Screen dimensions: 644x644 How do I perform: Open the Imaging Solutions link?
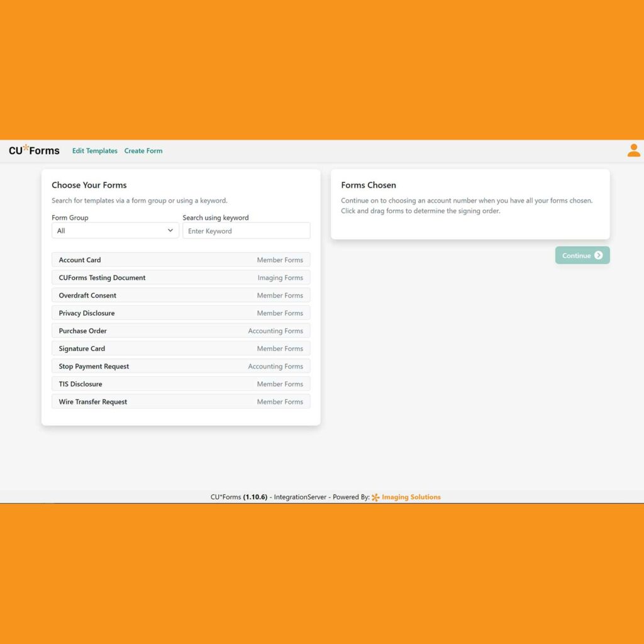[411, 497]
